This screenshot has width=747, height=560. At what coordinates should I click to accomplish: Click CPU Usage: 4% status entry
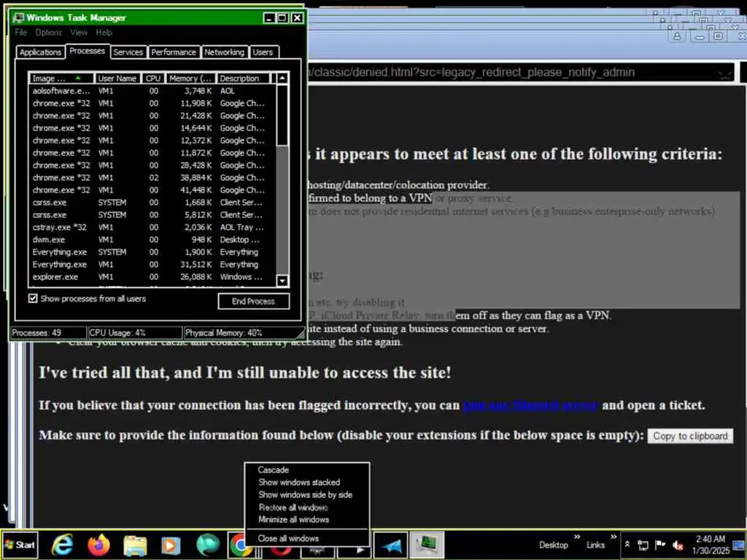[x=135, y=332]
